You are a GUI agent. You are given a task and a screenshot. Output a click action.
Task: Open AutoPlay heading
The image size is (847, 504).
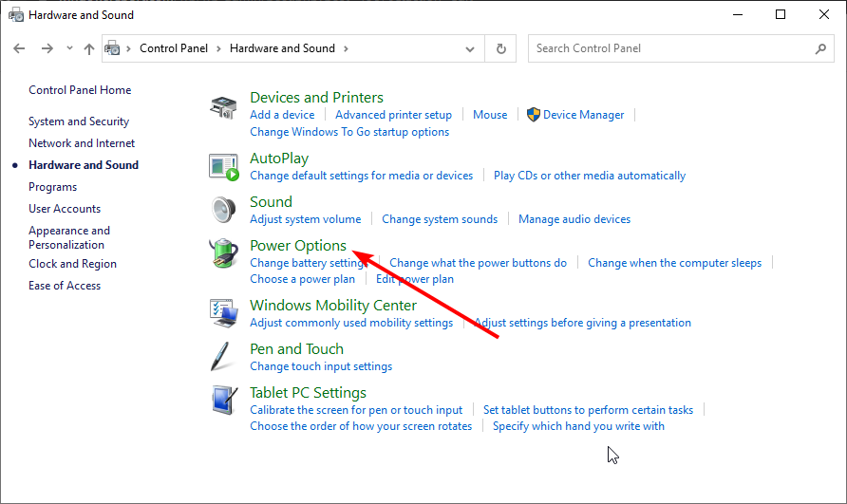click(x=279, y=159)
